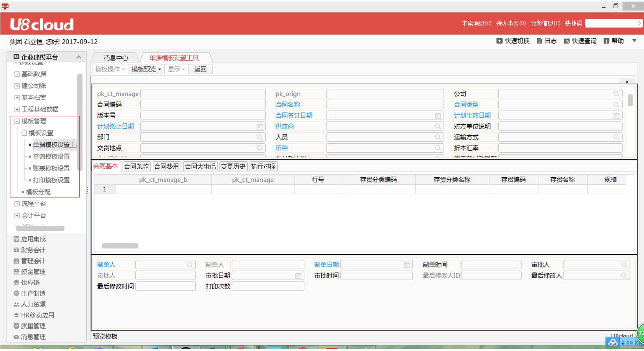Image resolution: width=644 pixels, height=351 pixels.
Task: Open the top-right header dropdown arrow
Action: [x=634, y=40]
